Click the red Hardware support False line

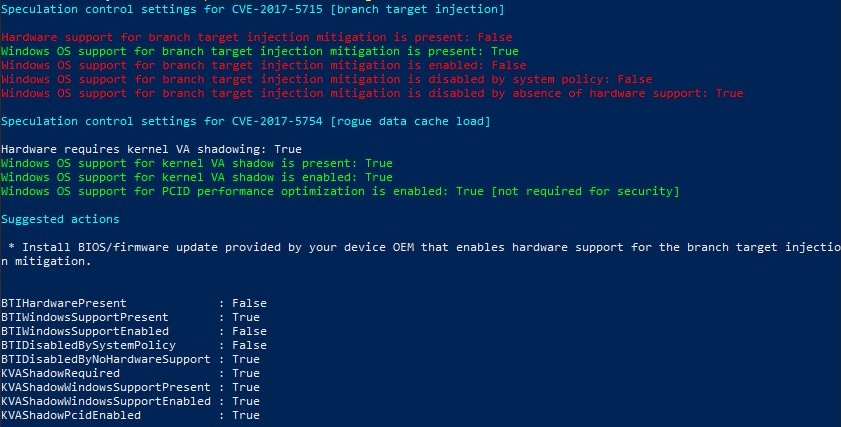coord(256,37)
